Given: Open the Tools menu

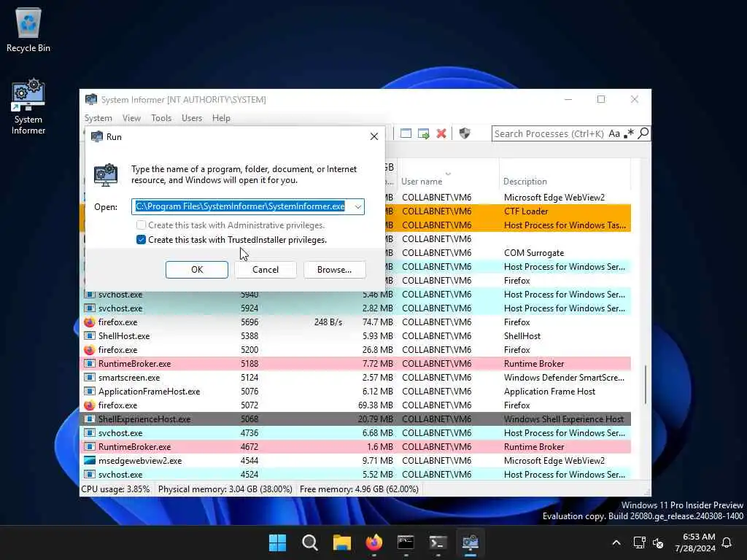Looking at the screenshot, I should 161,118.
